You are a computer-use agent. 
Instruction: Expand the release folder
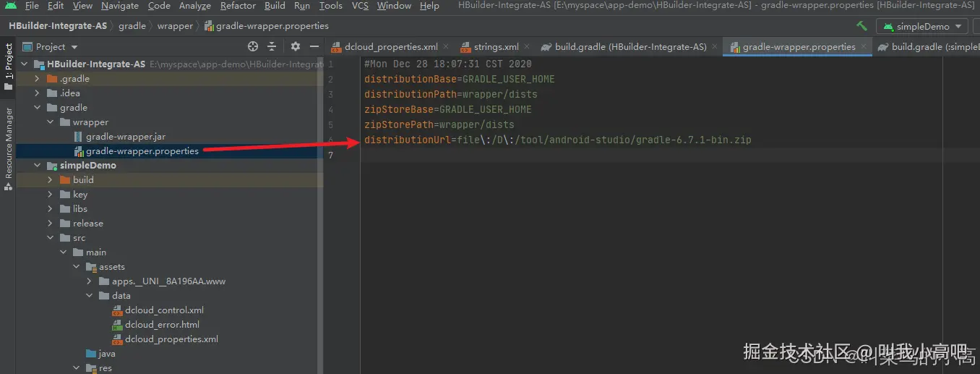(50, 224)
